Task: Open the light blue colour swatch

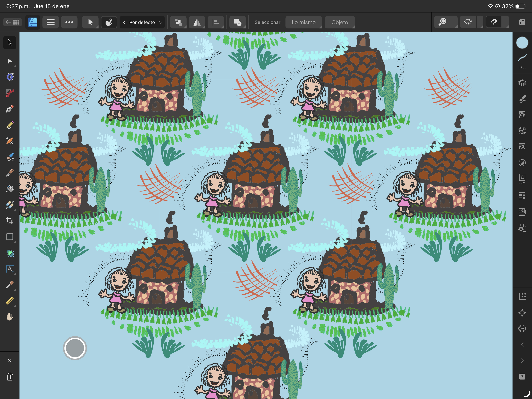Action: (522, 43)
